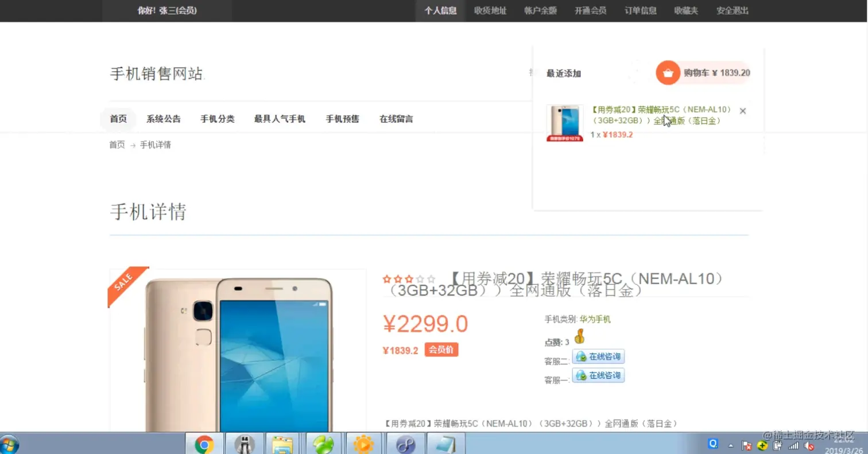Click the Windows Start button
The width and height of the screenshot is (868, 454).
click(9, 444)
